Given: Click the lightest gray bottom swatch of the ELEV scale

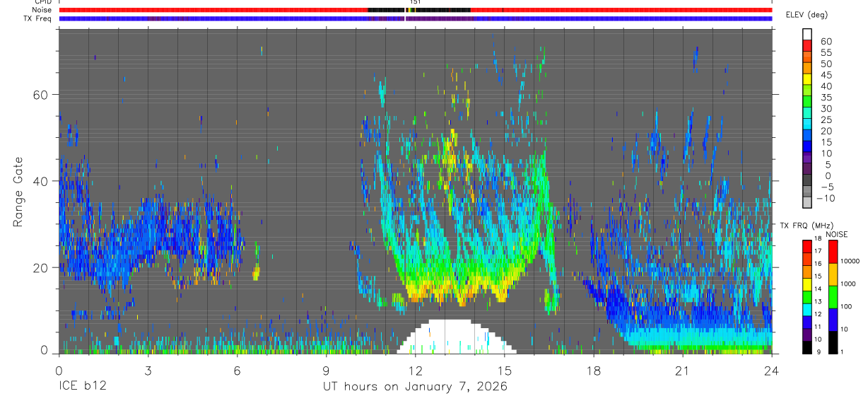Looking at the screenshot, I should point(807,202).
